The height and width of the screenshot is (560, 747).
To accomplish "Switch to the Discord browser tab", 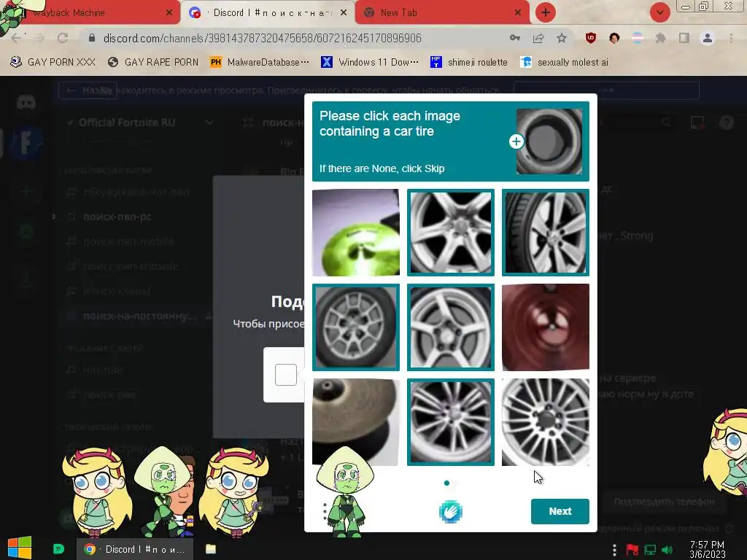I will point(267,12).
